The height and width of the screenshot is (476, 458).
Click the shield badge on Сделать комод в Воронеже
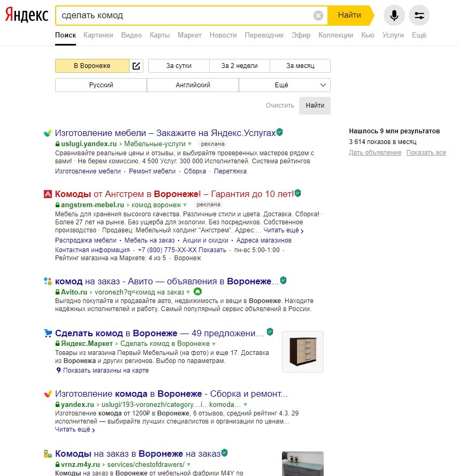(270, 332)
